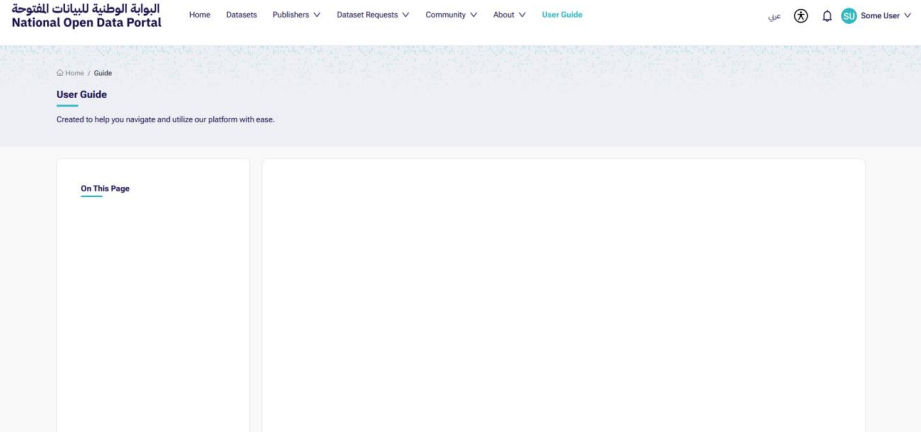Open Datasets from the navigation bar
The width and height of the screenshot is (921, 432).
tap(241, 15)
